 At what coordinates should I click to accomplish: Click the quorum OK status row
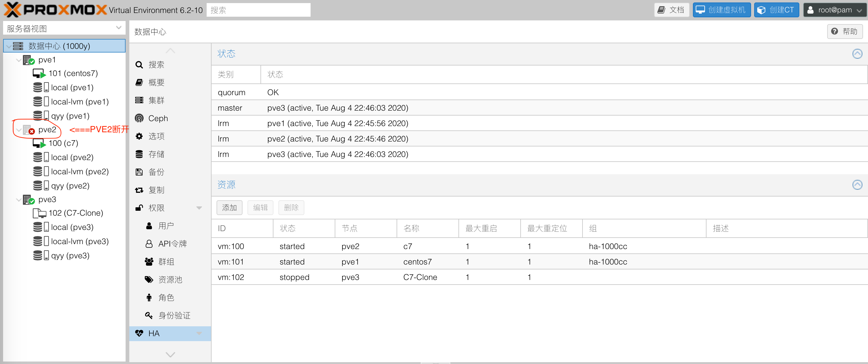pyautogui.click(x=539, y=92)
